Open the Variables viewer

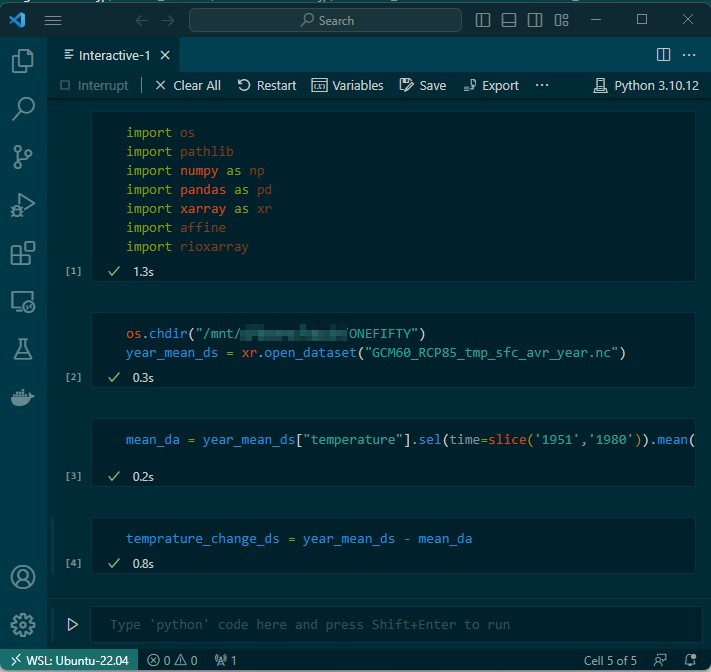click(x=347, y=85)
